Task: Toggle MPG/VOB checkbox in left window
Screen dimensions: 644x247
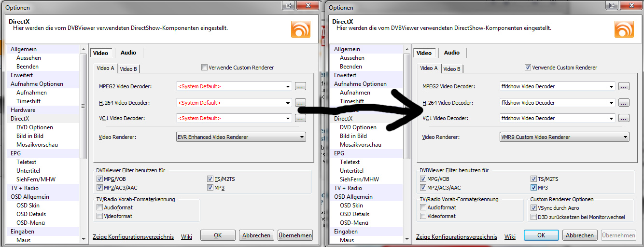Action: [99, 179]
